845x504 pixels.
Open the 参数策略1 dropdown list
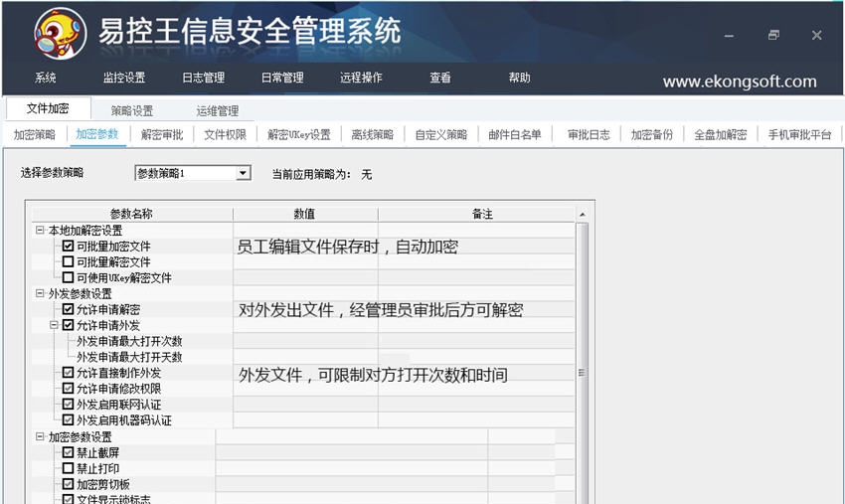[x=243, y=174]
